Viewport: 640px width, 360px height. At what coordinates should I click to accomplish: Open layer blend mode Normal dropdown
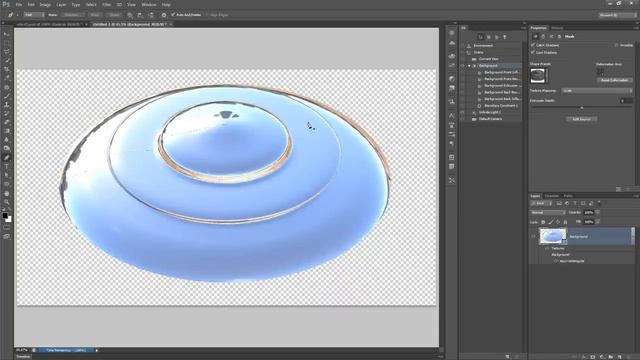[548, 213]
